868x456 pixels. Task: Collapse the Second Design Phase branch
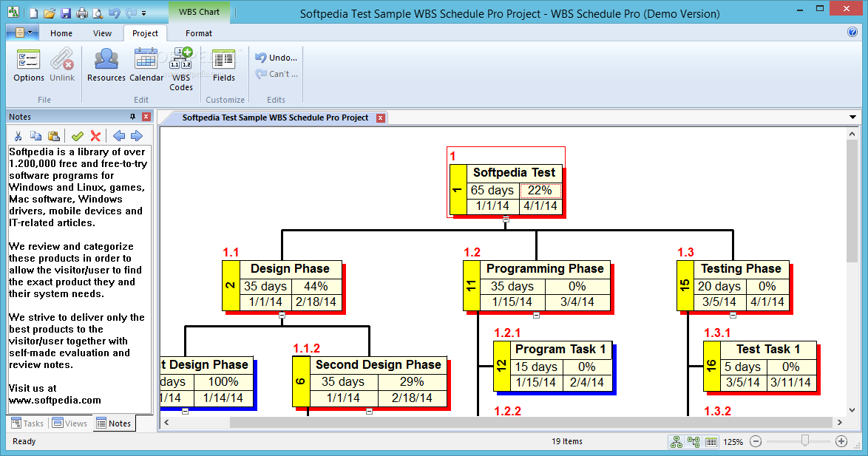click(x=369, y=411)
